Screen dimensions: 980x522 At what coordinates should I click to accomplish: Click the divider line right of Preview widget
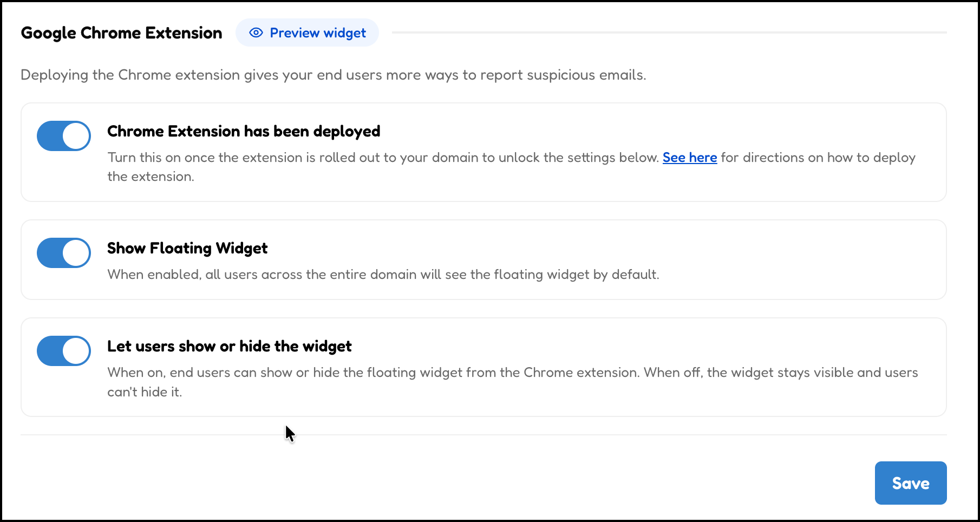(x=669, y=32)
